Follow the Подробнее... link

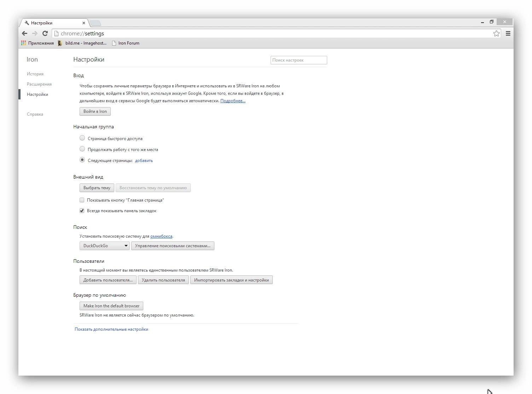tap(233, 101)
